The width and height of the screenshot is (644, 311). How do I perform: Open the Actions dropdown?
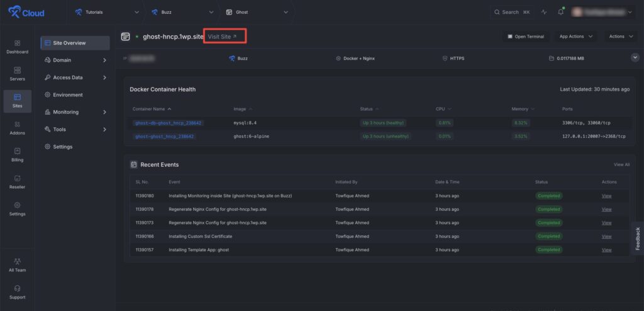(621, 37)
